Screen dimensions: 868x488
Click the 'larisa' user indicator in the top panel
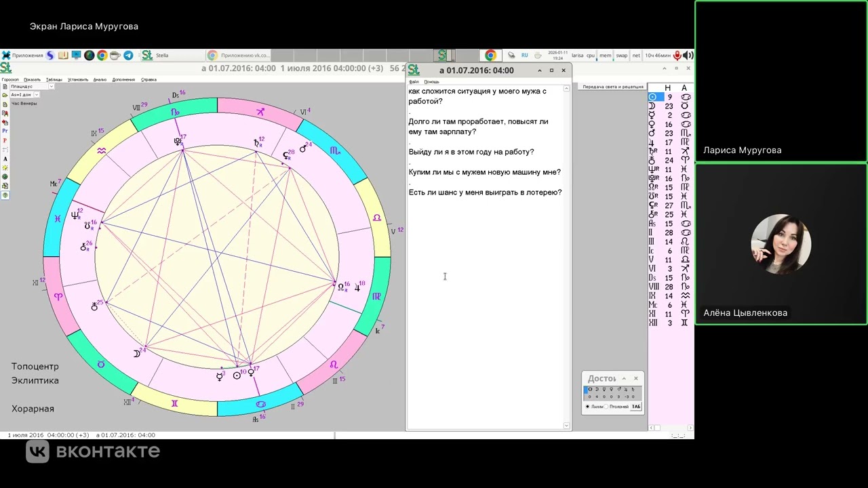578,56
